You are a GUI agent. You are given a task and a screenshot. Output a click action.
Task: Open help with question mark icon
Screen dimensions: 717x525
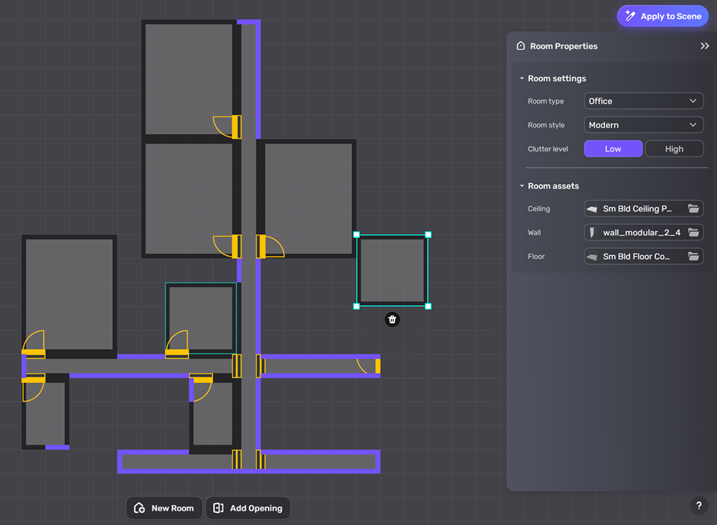tap(699, 506)
